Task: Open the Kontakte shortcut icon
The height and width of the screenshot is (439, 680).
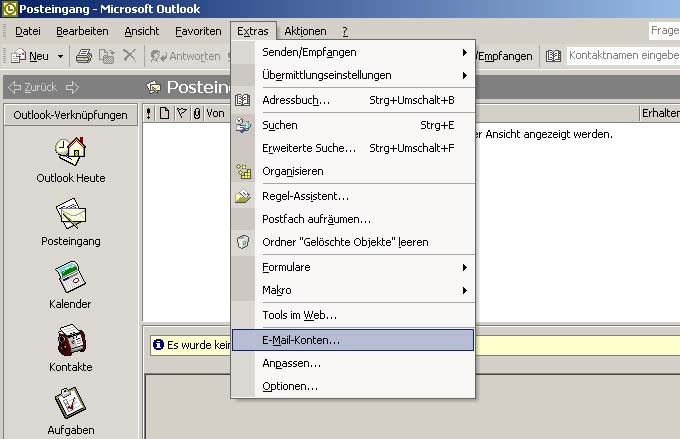Action: [71, 340]
